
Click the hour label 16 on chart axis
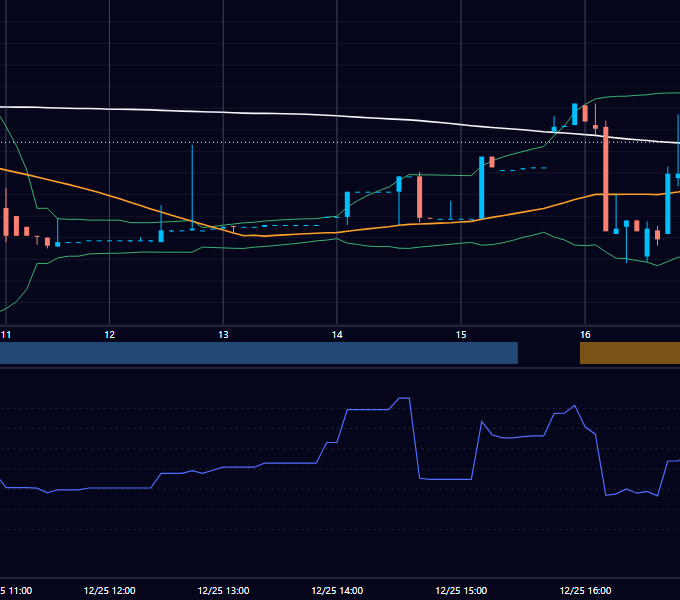(585, 335)
